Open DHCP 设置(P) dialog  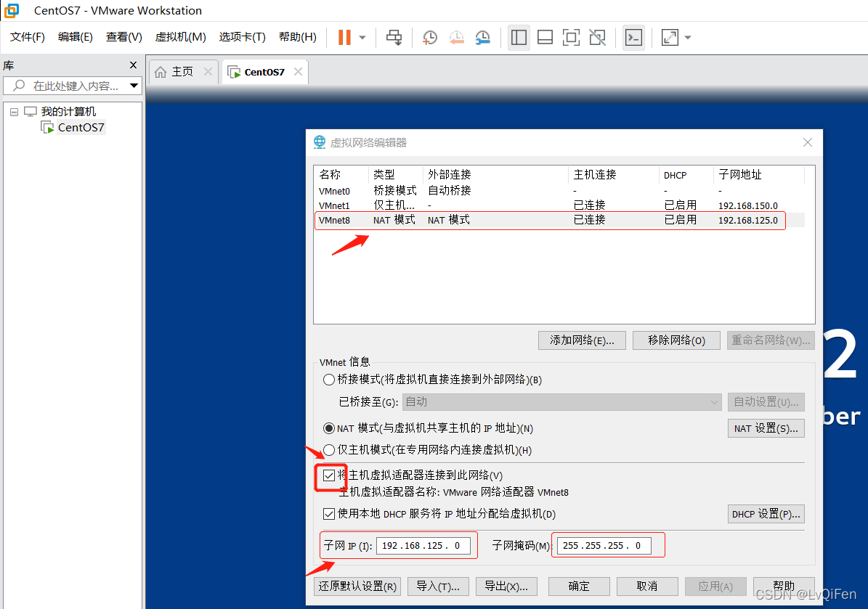point(766,513)
